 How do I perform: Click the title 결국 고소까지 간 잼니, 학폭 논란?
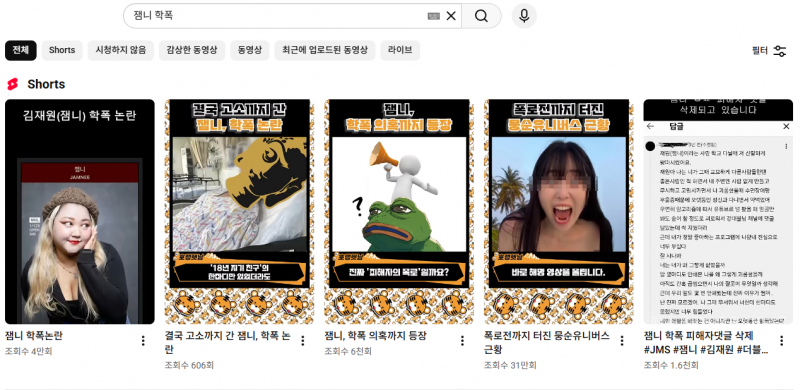coord(228,343)
